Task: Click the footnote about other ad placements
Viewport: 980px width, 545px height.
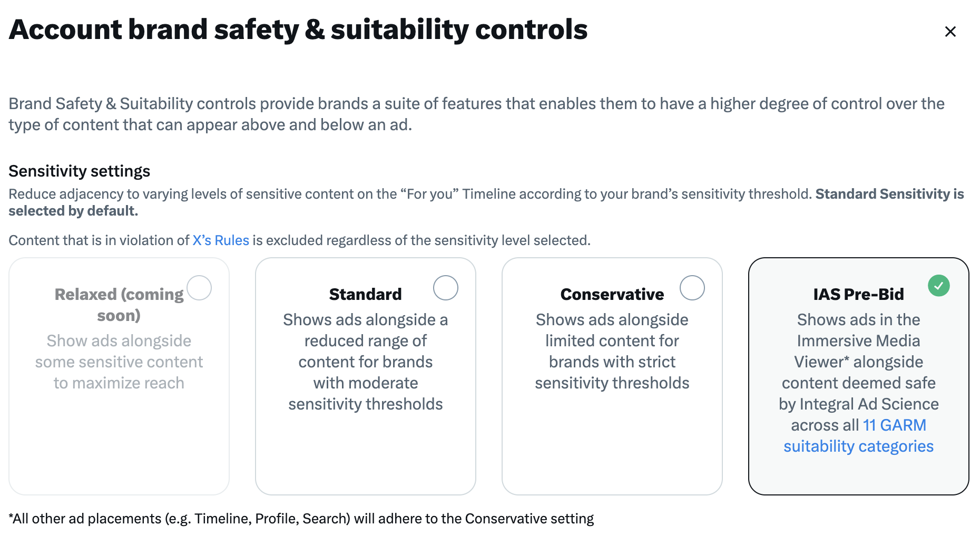Action: click(x=301, y=519)
